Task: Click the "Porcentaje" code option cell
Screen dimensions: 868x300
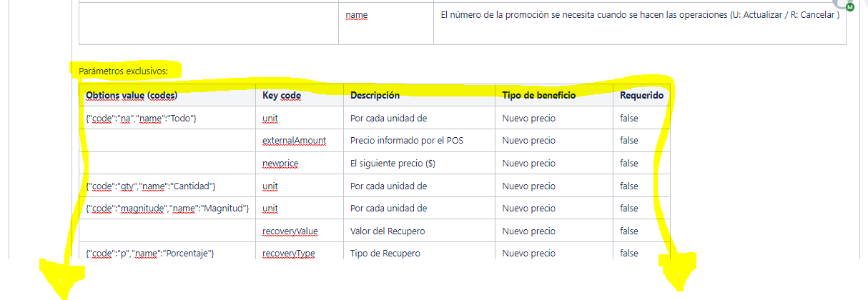Action: 149,254
